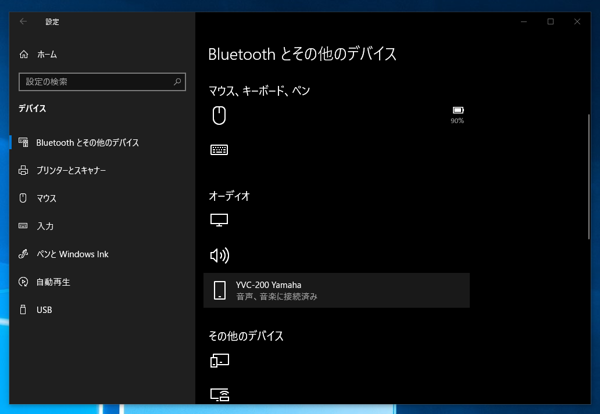600x414 pixels.
Task: Select the YVC-200 Yamaha device
Action: pyautogui.click(x=337, y=290)
